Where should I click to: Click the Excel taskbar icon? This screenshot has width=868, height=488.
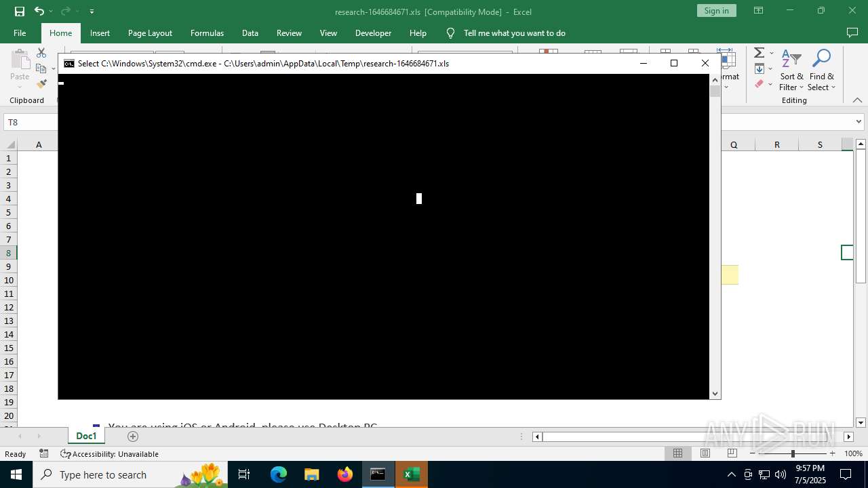[411, 474]
